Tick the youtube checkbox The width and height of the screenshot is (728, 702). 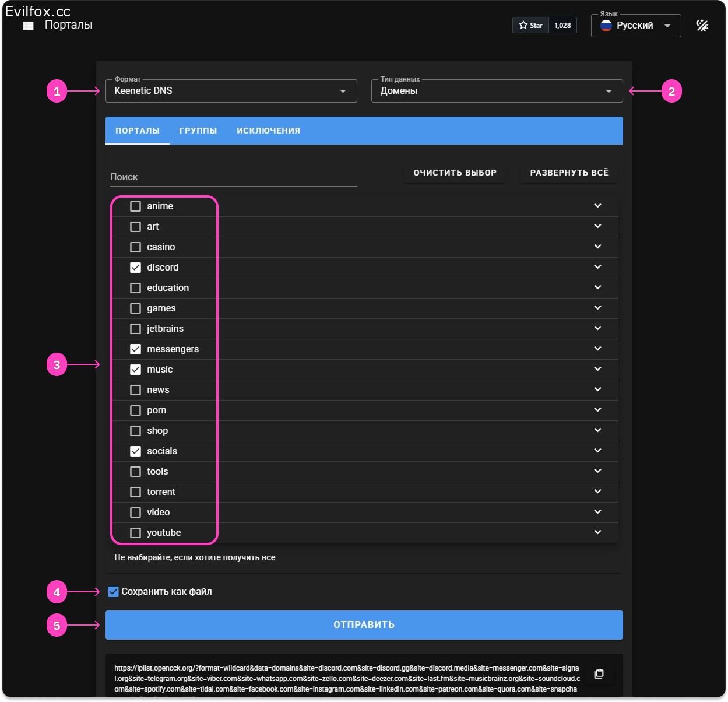(135, 533)
